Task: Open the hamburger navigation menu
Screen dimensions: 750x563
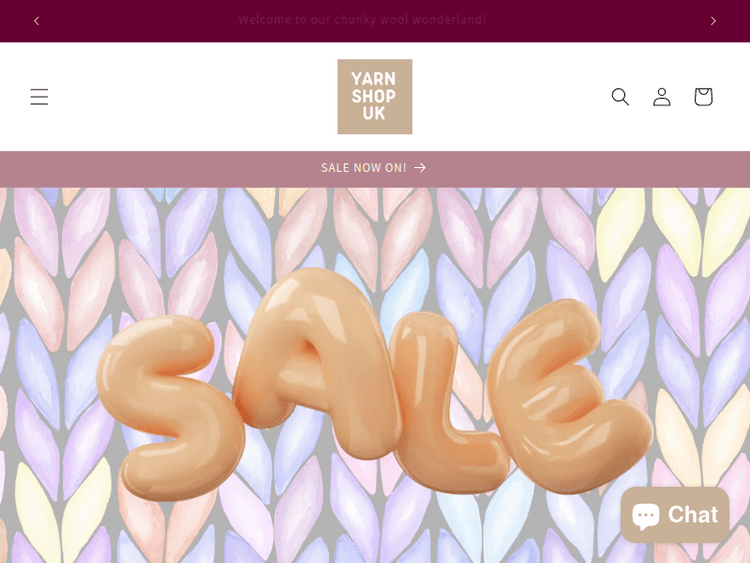Action: click(x=39, y=97)
